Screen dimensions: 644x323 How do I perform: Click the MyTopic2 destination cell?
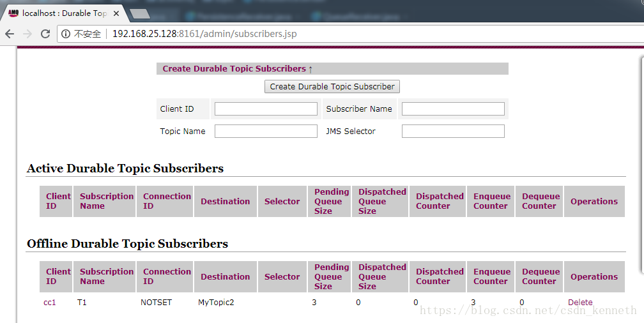click(216, 303)
